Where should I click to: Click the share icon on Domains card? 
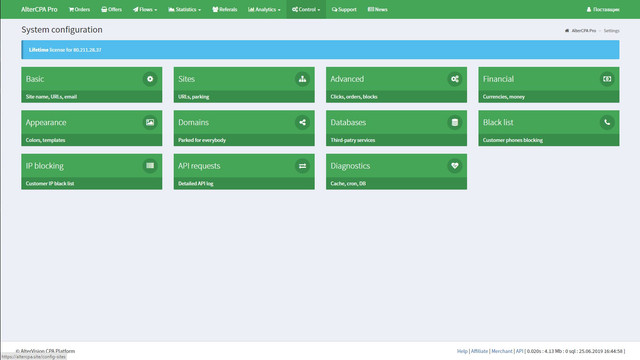click(x=302, y=122)
